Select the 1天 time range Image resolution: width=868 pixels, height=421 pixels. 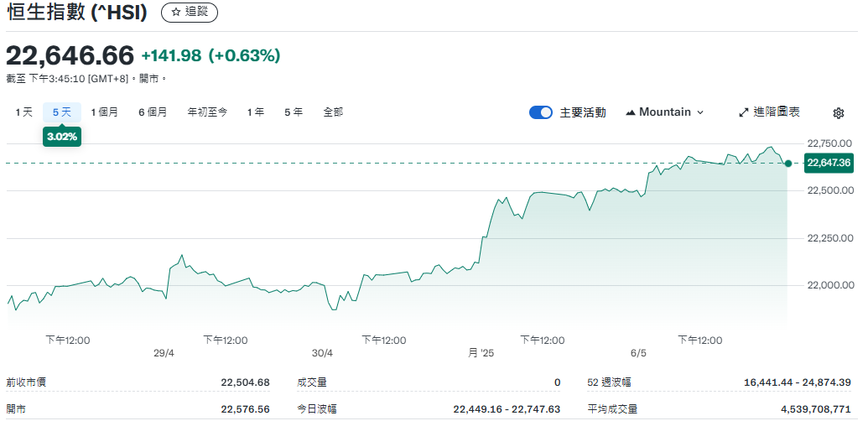coord(23,112)
